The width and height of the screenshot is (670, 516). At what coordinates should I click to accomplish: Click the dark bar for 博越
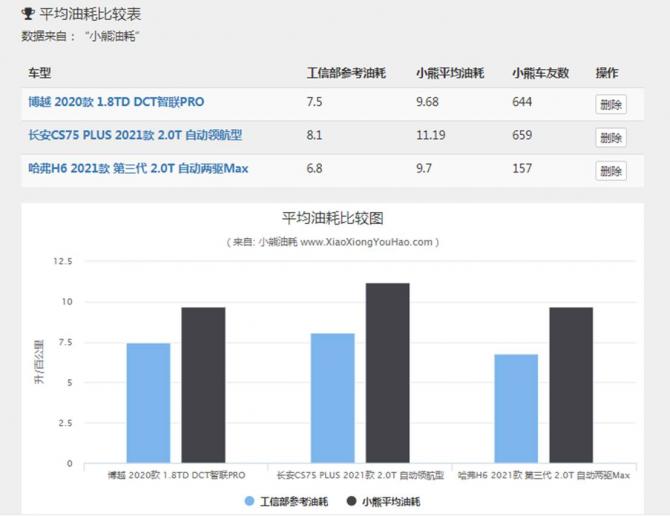pos(203,385)
